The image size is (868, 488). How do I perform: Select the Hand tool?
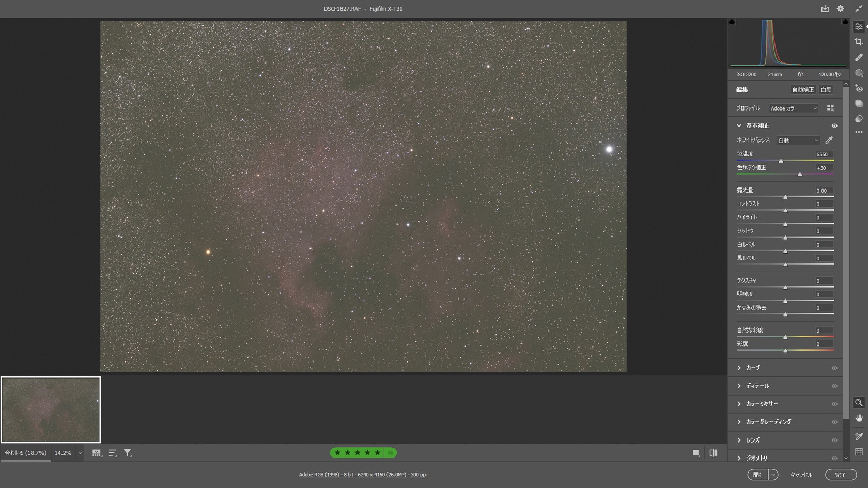point(859,418)
